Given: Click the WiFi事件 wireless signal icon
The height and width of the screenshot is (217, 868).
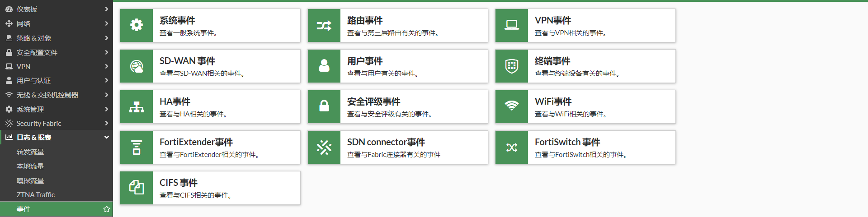Looking at the screenshot, I should coord(511,106).
